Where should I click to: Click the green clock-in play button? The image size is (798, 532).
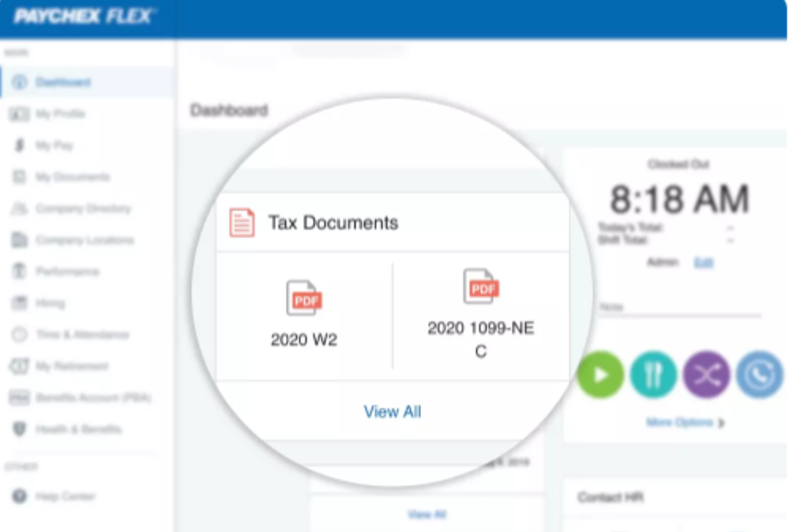pyautogui.click(x=600, y=375)
